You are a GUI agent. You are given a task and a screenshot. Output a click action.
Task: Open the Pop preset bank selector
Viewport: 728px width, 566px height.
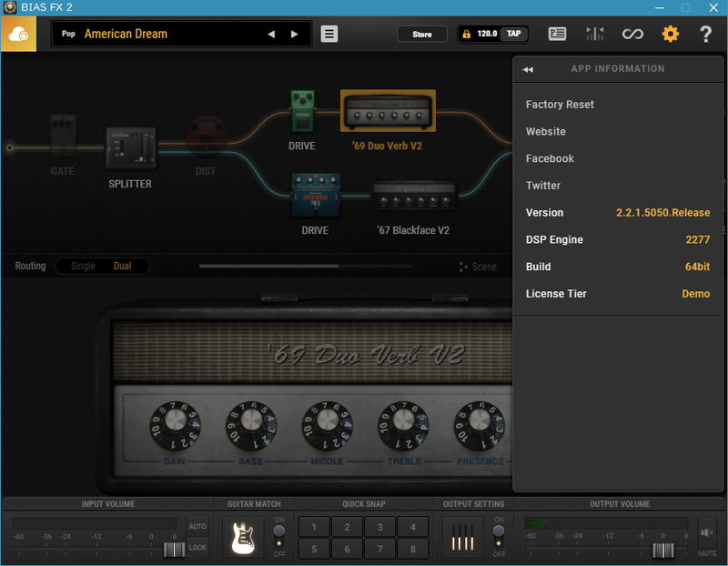[68, 34]
